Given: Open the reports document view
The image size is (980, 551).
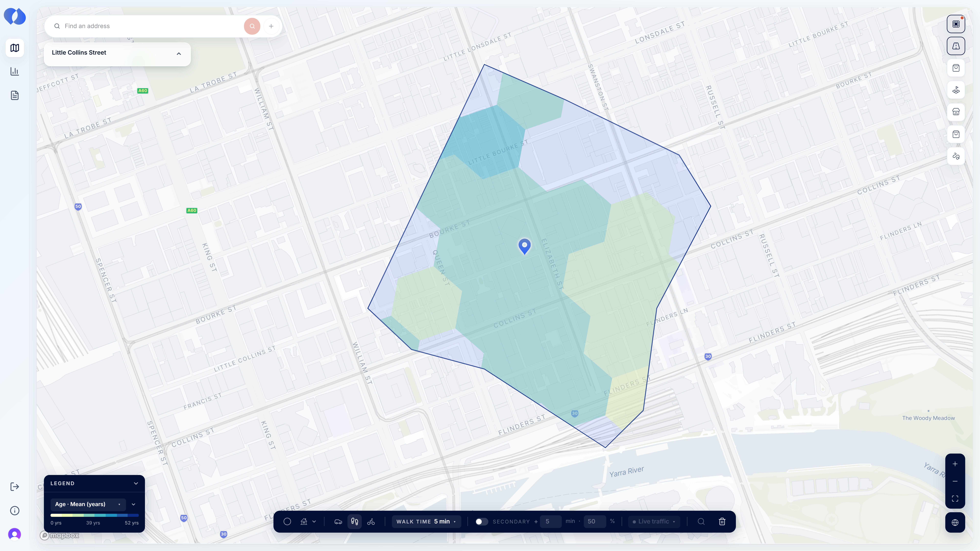Looking at the screenshot, I should click(15, 95).
